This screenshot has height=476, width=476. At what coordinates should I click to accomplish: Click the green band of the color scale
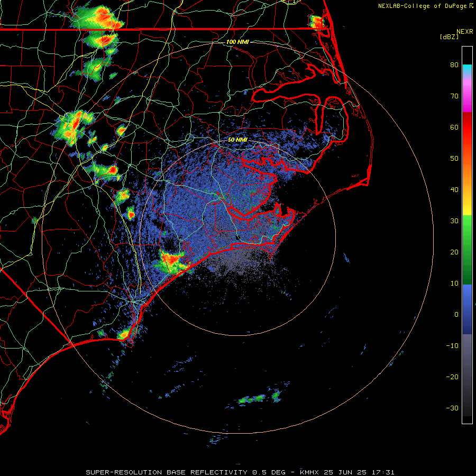pos(467,250)
